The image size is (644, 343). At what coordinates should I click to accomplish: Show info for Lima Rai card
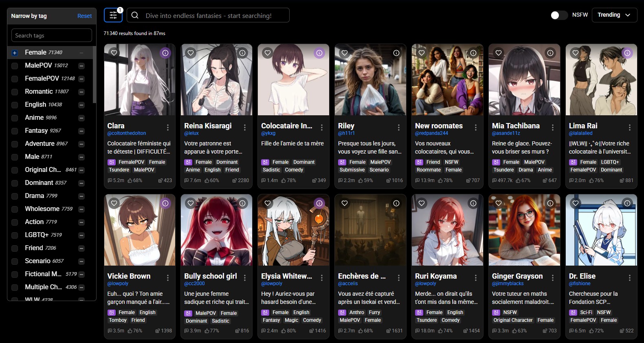pyautogui.click(x=627, y=53)
